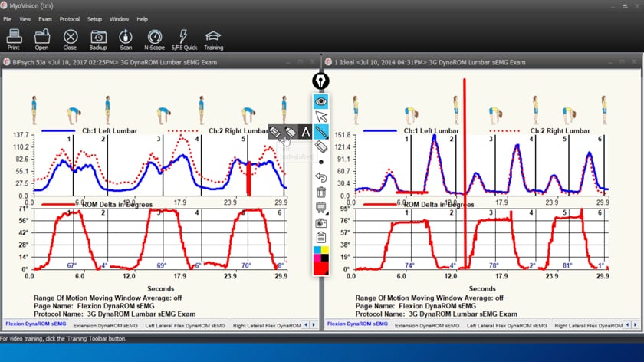Toggle annotation visibility with the eye icon
Screen dimensions: 644x362
tap(320, 101)
